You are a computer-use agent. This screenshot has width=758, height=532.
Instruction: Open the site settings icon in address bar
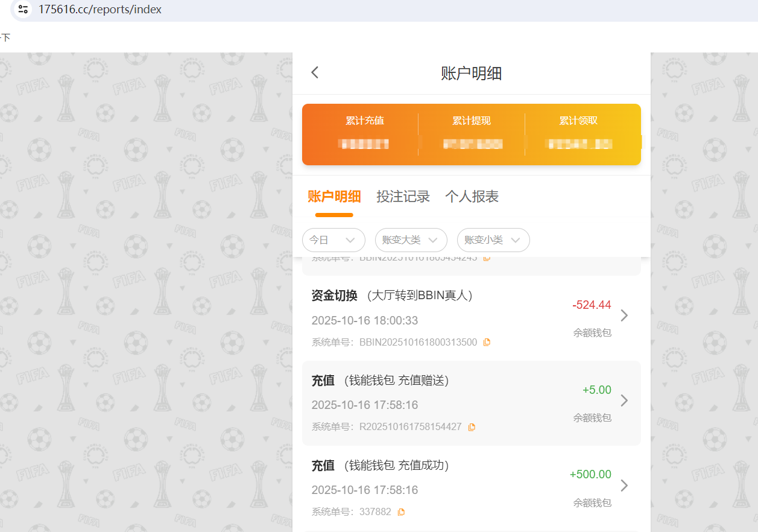pos(22,9)
